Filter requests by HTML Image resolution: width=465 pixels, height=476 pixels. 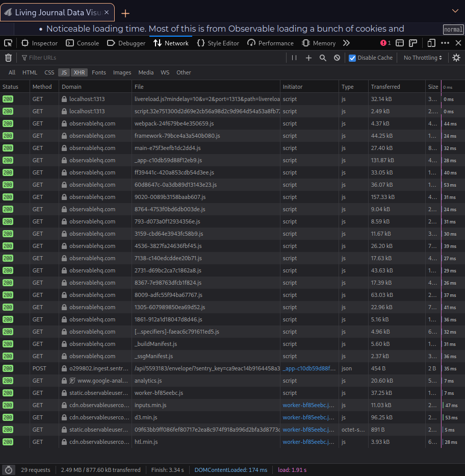(30, 72)
